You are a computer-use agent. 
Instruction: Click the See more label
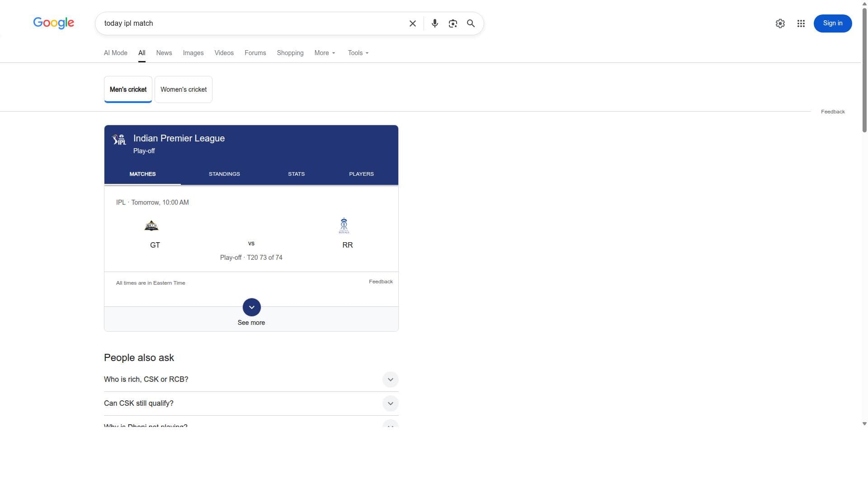(251, 323)
